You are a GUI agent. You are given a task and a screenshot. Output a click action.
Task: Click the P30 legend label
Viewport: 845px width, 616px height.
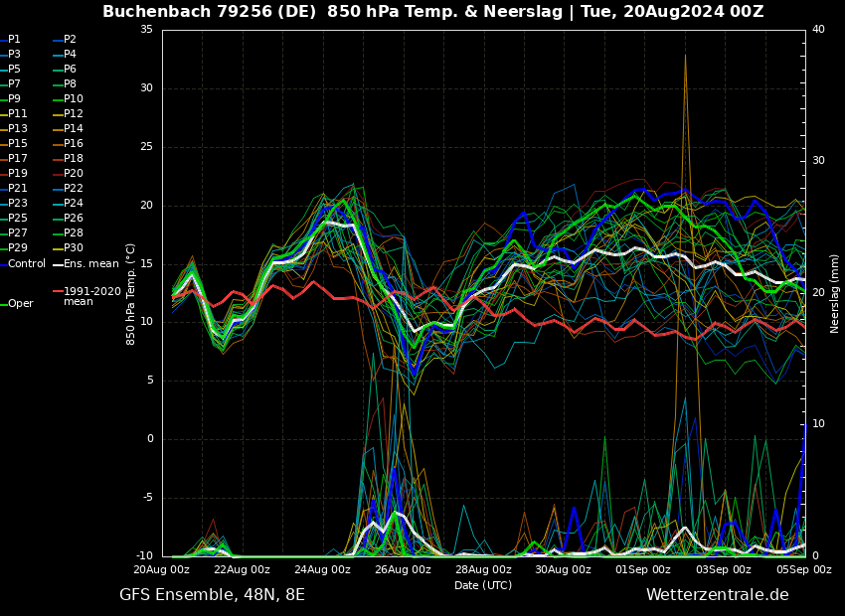[69, 247]
